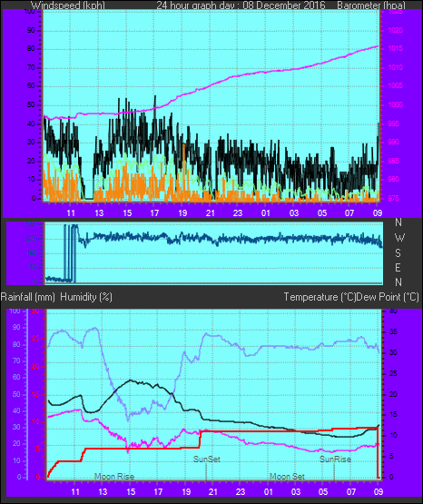Select the "Moon Set" marker label
Screen dimensions: 423x504
(287, 477)
